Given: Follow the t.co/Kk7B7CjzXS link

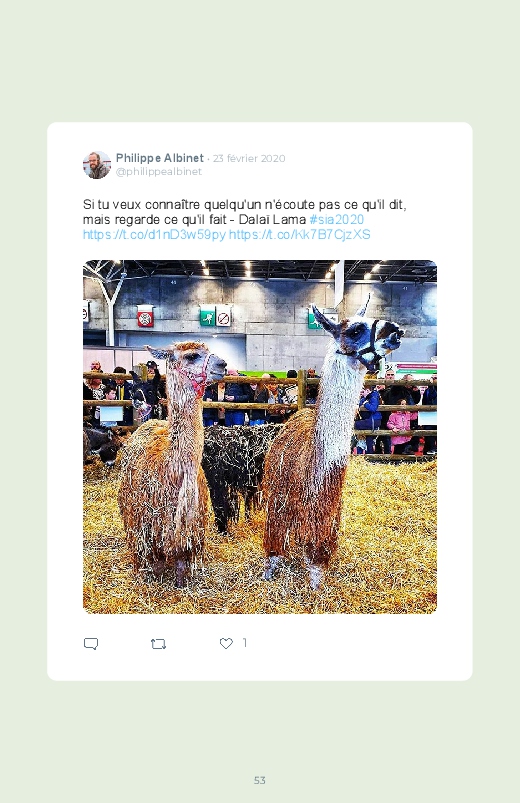Looking at the screenshot, I should pyautogui.click(x=300, y=235).
